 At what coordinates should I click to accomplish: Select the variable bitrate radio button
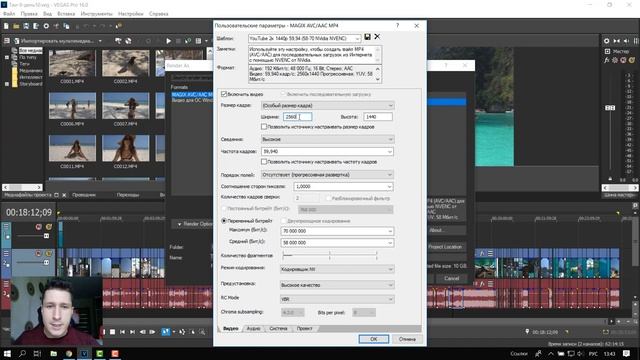tap(224, 221)
